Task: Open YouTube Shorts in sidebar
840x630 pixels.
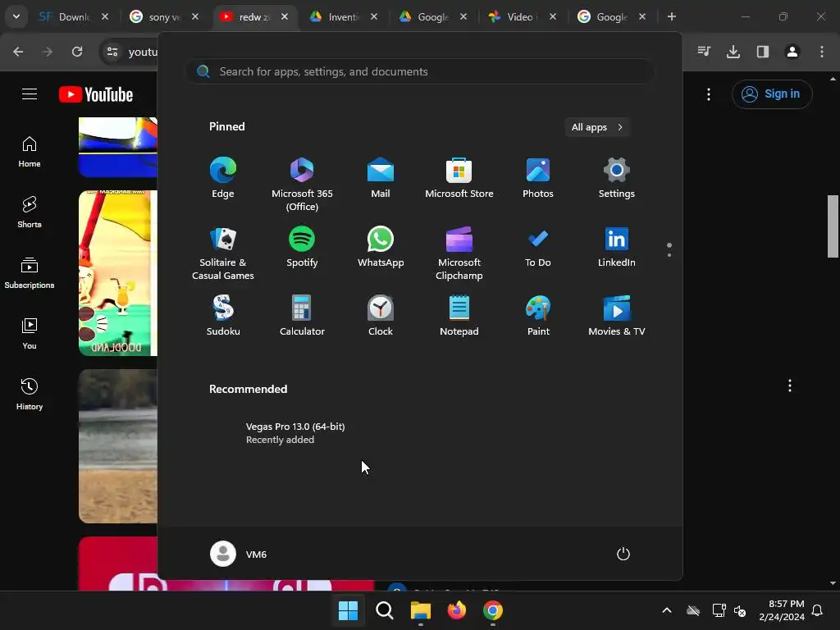Action: click(x=30, y=212)
